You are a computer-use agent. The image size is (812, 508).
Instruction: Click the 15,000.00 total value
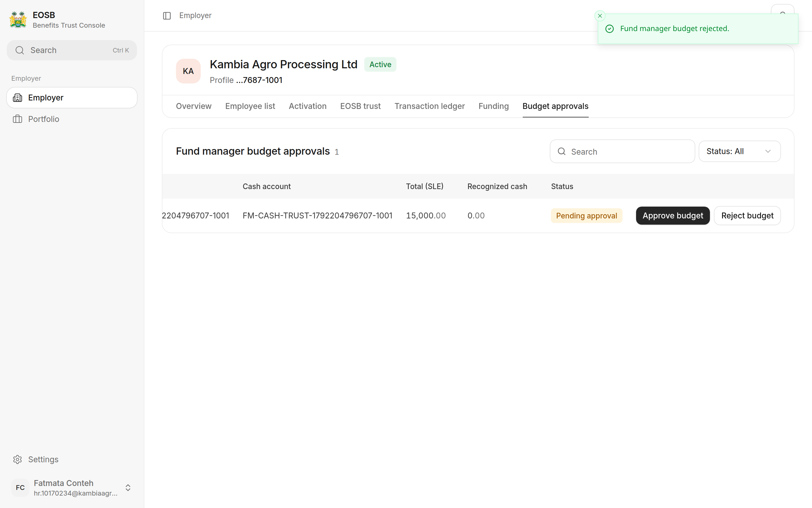(426, 216)
